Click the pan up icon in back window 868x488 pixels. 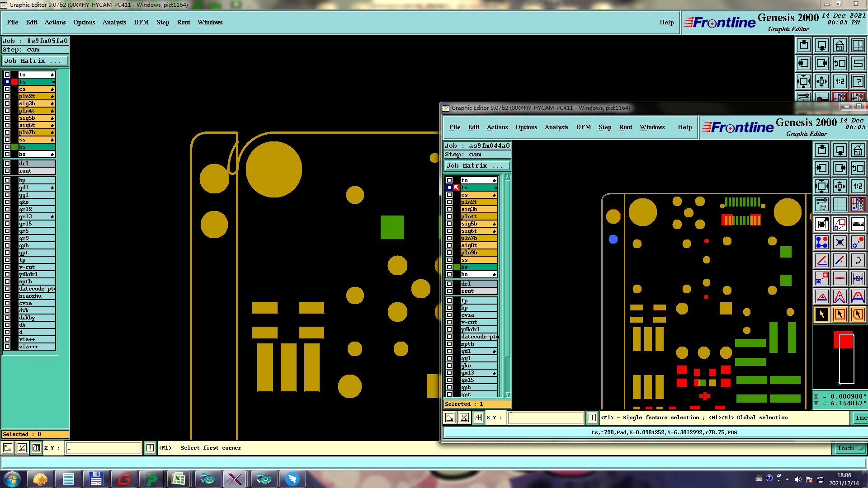[x=804, y=45]
